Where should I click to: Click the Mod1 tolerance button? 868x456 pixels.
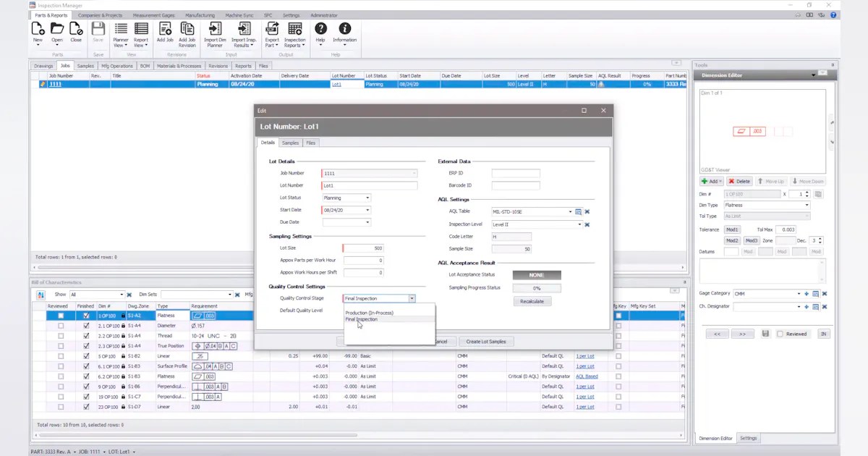click(732, 229)
